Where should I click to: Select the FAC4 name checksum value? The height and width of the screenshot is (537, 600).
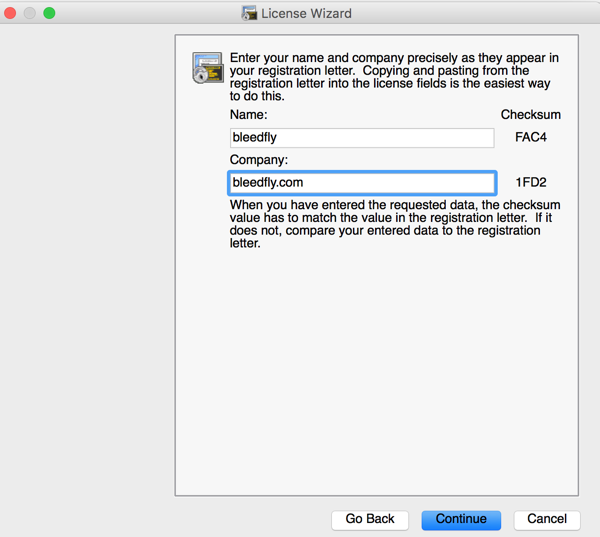pos(530,138)
